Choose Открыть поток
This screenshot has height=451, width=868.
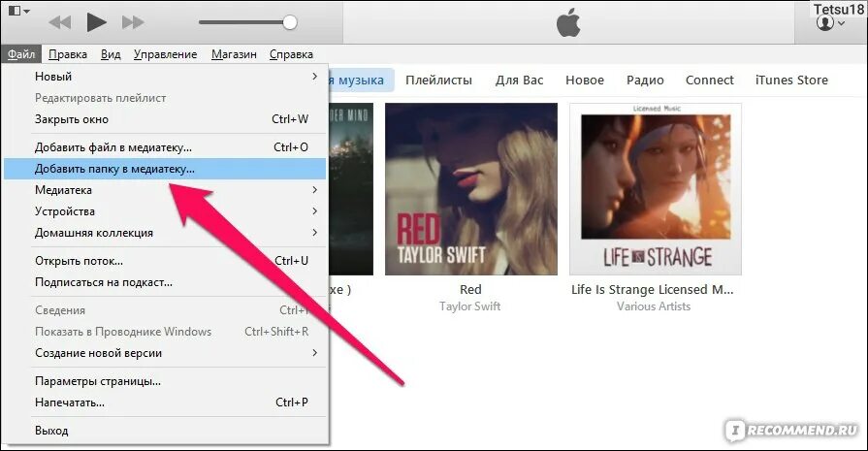pos(165,261)
